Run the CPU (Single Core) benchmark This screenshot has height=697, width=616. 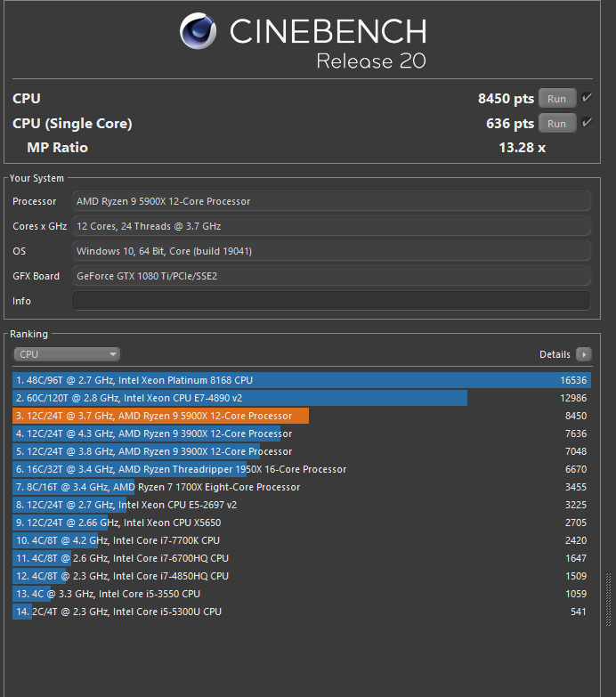tap(557, 123)
